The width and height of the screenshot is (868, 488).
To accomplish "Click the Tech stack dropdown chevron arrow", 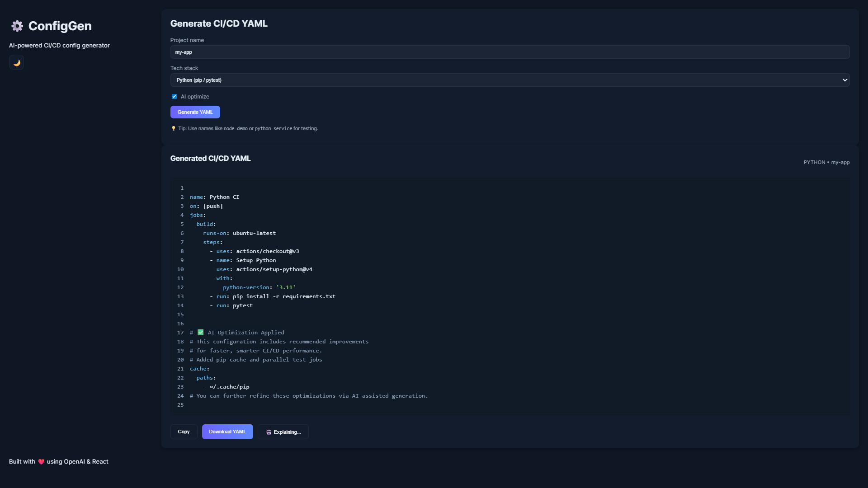I will 844,80.
